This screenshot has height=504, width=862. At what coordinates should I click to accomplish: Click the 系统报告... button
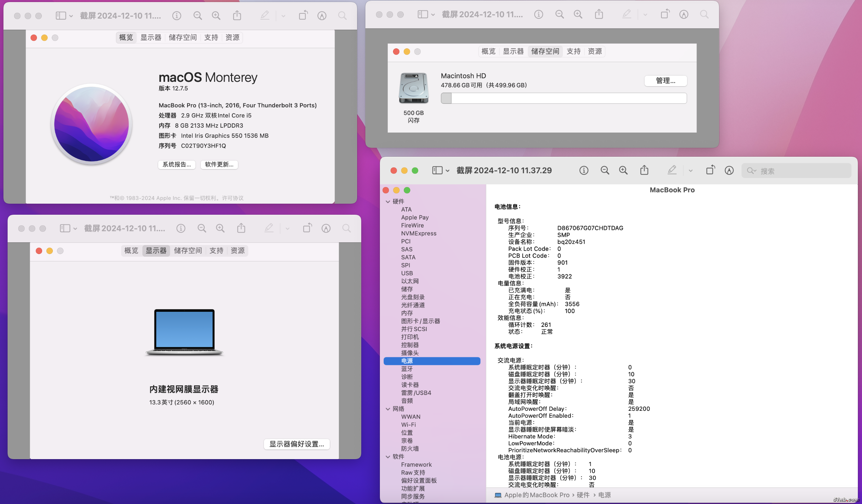177,165
